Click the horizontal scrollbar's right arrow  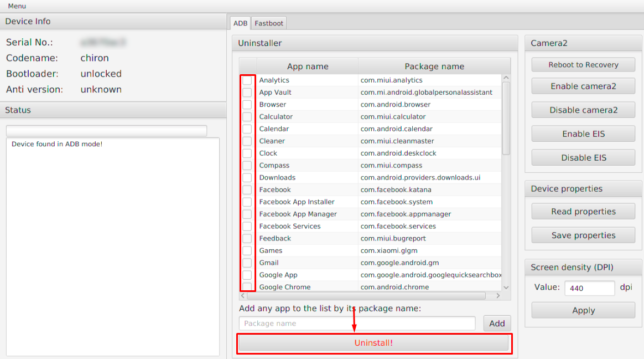[497, 296]
